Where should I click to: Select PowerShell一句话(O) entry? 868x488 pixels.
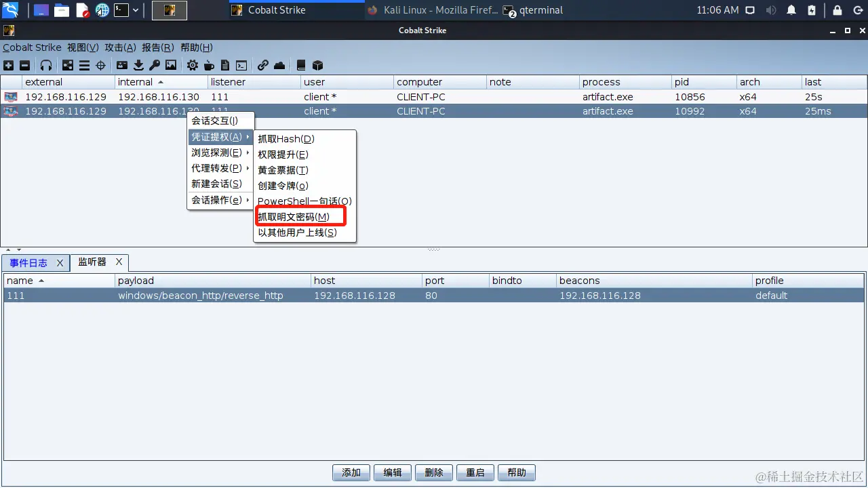pos(305,201)
